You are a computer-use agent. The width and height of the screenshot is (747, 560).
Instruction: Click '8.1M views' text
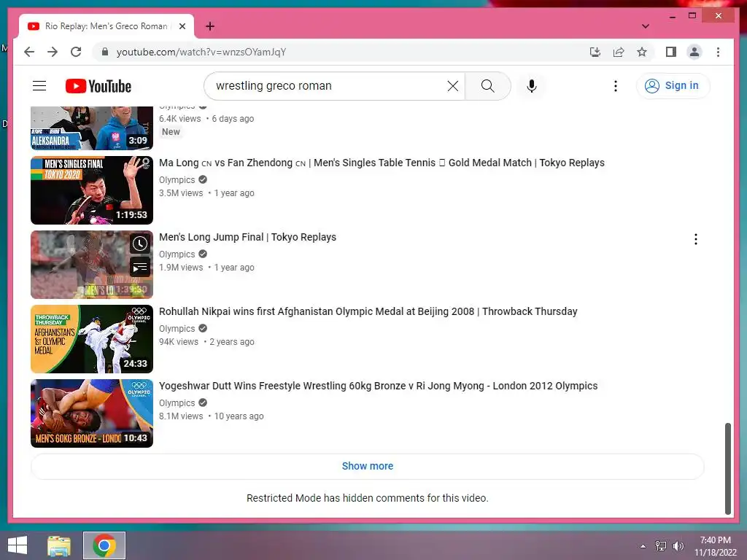181,416
